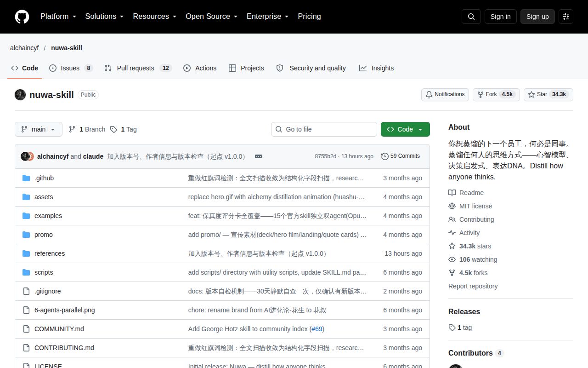
Task: Switch to the Insights tab
Action: point(377,68)
